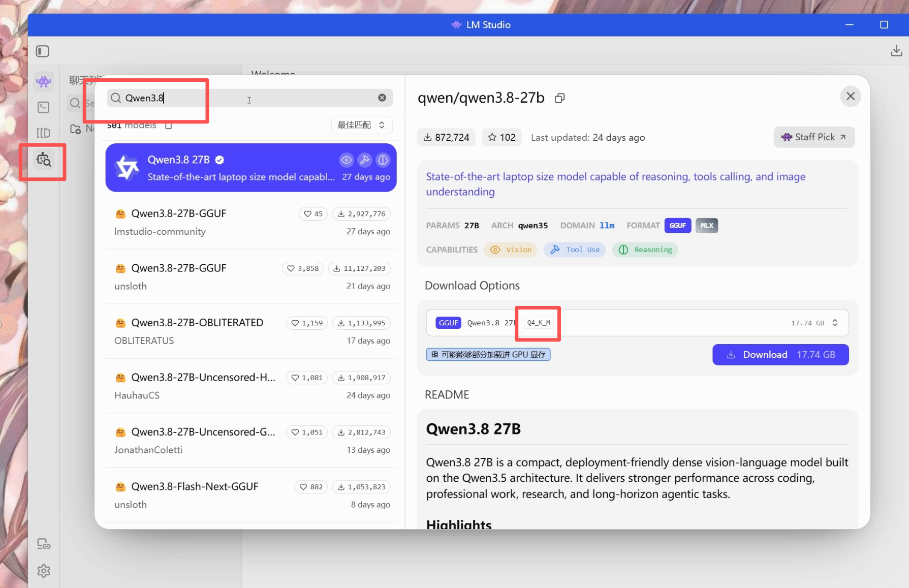Image resolution: width=909 pixels, height=588 pixels.
Task: Click the "README" section heading
Action: [447, 395]
